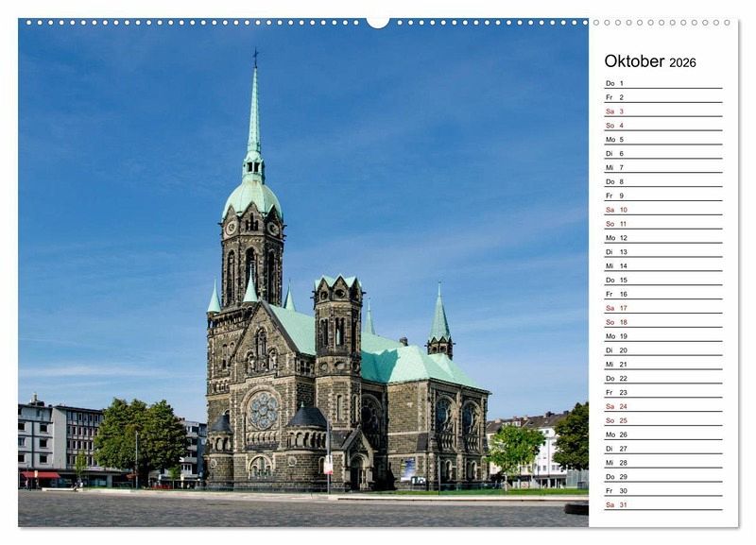Click the Fr 16 date line

point(661,294)
